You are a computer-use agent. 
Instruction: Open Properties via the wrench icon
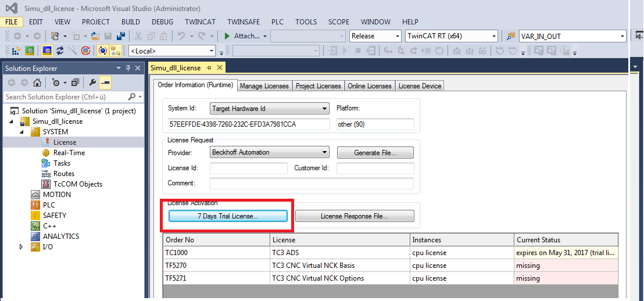click(x=92, y=83)
